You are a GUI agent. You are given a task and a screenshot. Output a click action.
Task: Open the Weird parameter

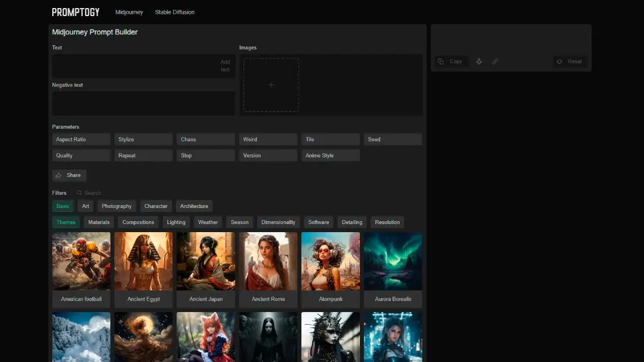point(268,140)
